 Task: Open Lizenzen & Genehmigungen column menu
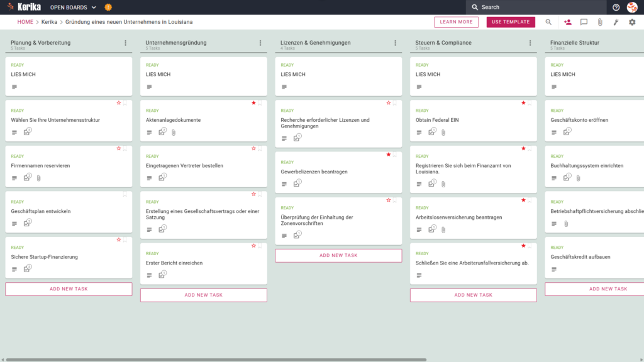click(x=396, y=43)
